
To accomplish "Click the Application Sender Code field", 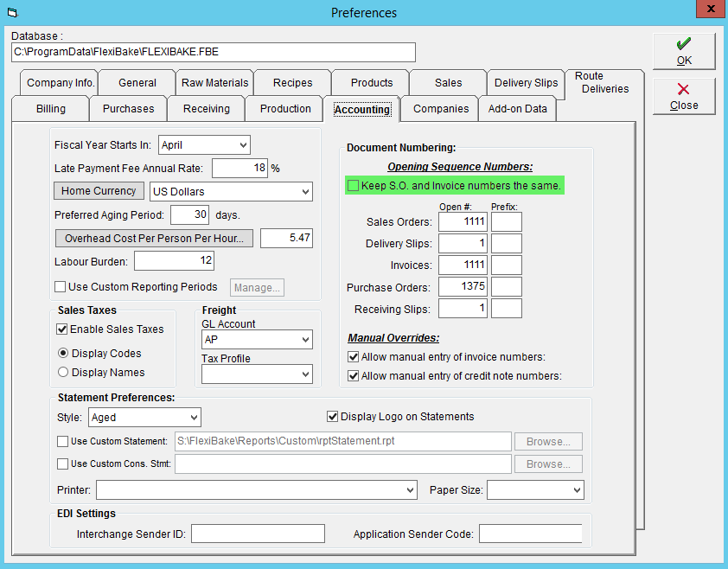I will tap(531, 534).
